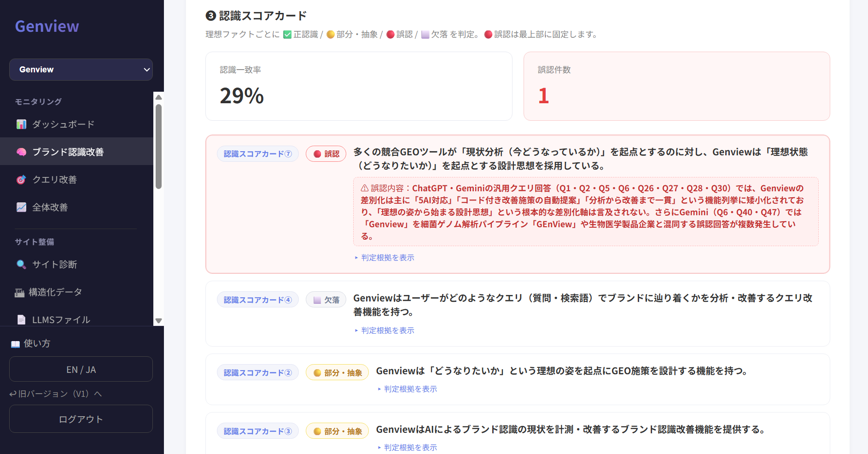
Task: Open サイト診断 menu item
Action: tap(76, 265)
